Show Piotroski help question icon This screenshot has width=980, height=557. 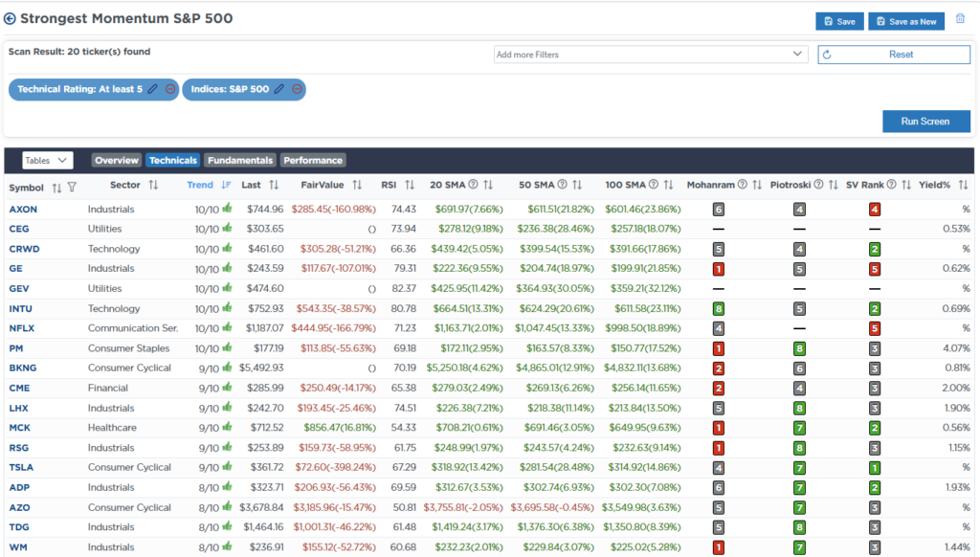click(818, 185)
